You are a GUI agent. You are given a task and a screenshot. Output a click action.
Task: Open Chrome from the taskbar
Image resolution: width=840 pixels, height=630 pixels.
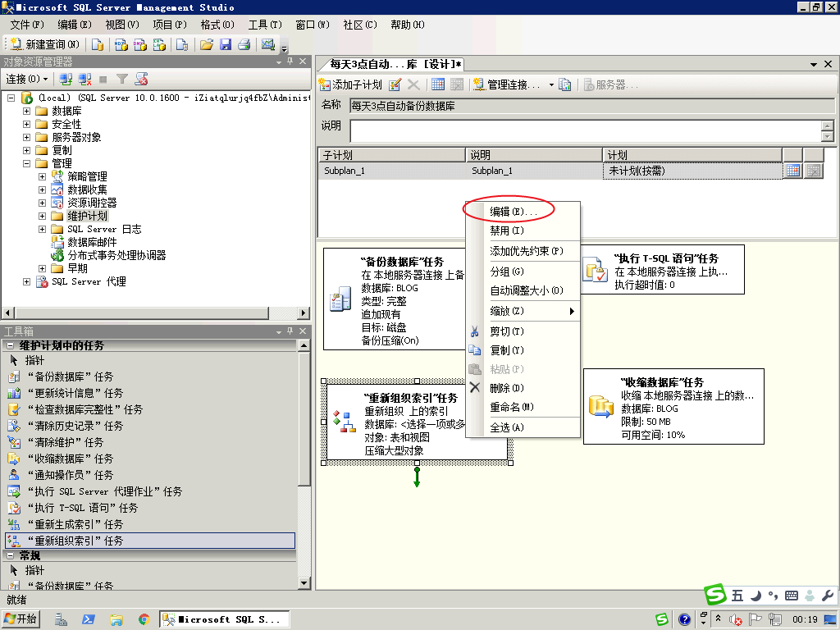point(144,620)
